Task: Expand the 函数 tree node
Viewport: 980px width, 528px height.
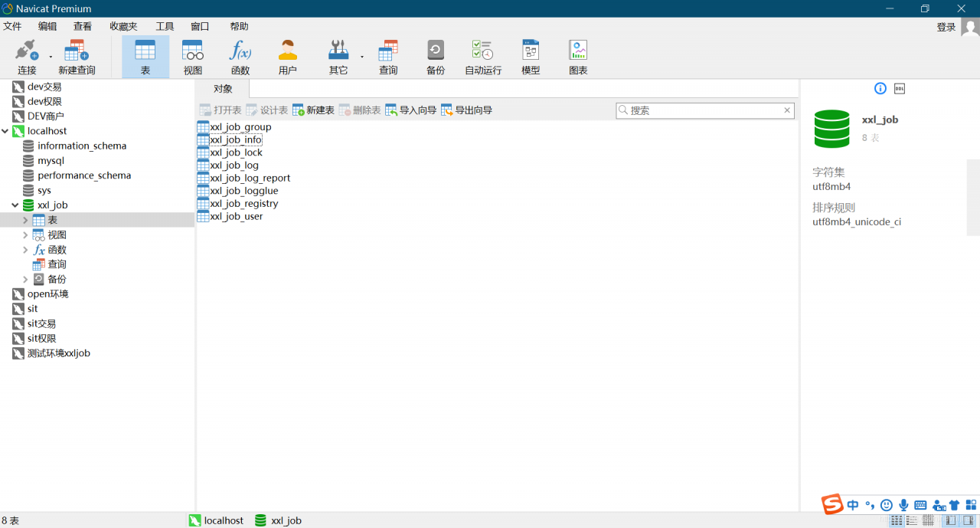Action: [x=25, y=250]
